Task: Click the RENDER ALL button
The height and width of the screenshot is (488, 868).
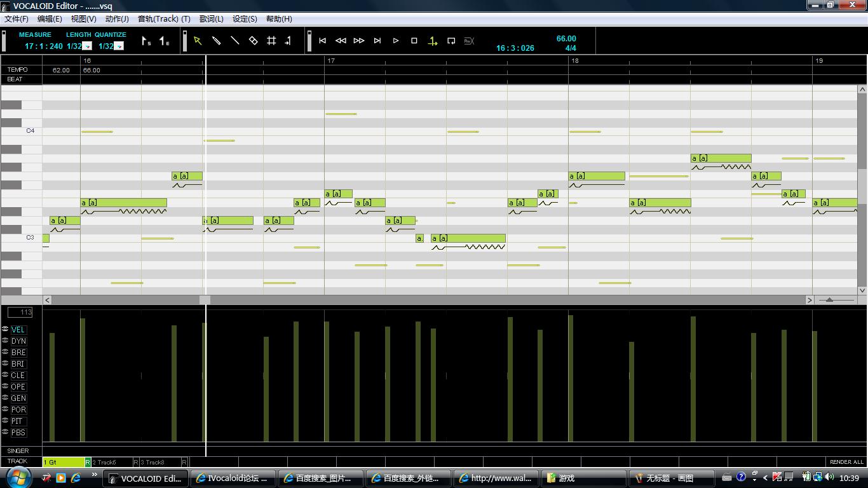Action: [846, 462]
